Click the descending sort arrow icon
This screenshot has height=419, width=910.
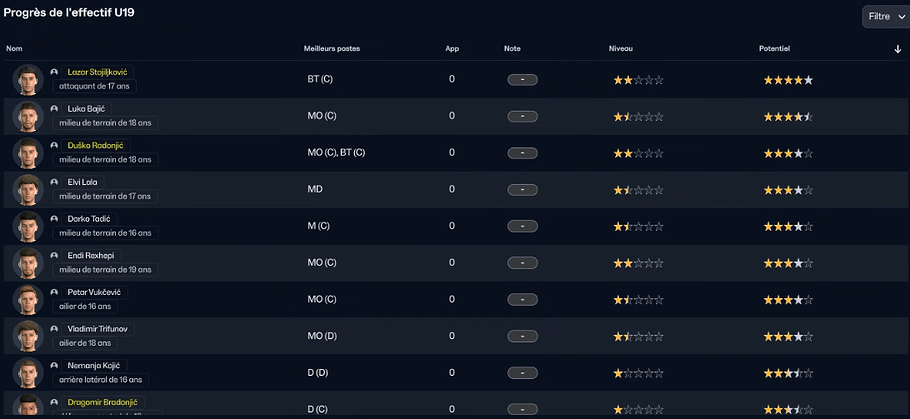point(898,49)
